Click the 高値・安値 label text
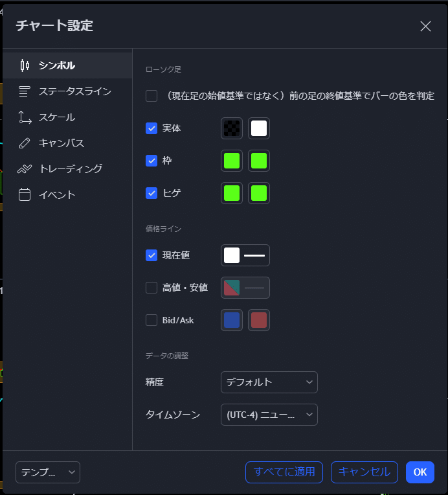The image size is (448, 495). coord(185,288)
